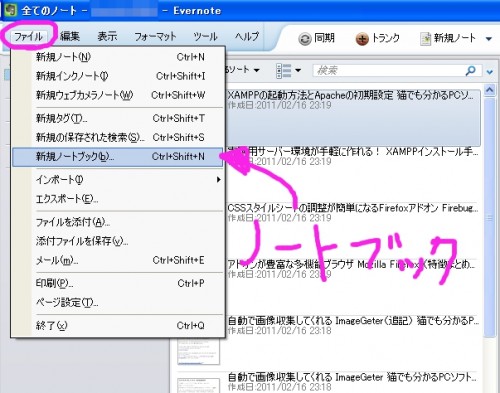
Task: Expand the search options chevron
Action: click(489, 72)
